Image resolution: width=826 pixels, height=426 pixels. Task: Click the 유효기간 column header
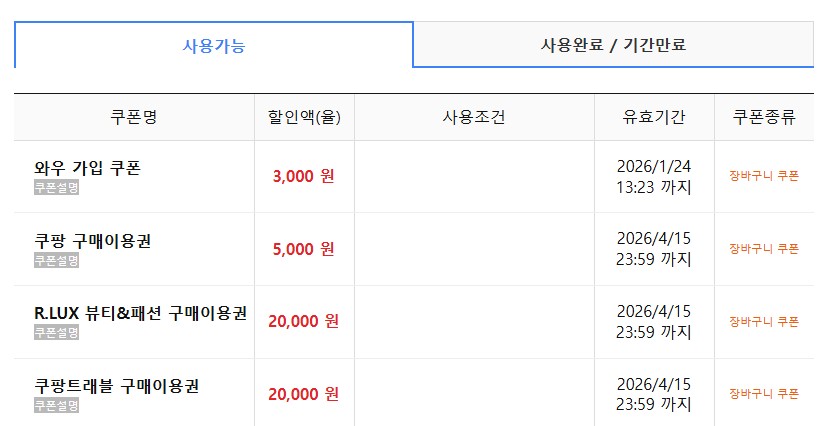tap(654, 117)
